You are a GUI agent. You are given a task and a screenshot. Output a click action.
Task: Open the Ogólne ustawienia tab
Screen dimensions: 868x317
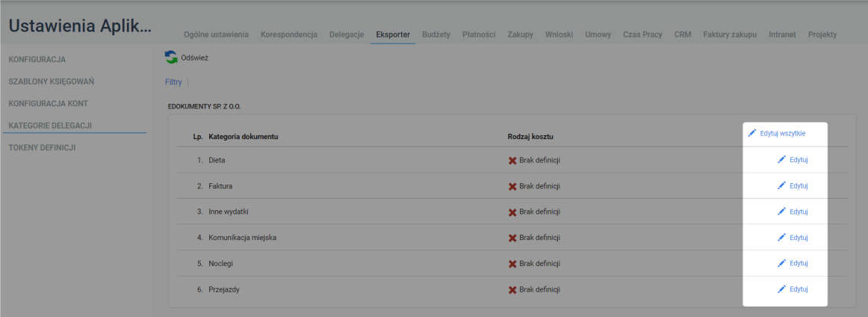216,34
